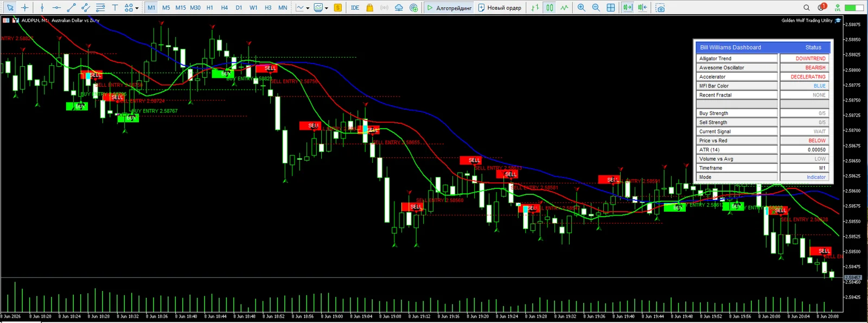Click the ATR (14) value 0.00050

coord(816,150)
